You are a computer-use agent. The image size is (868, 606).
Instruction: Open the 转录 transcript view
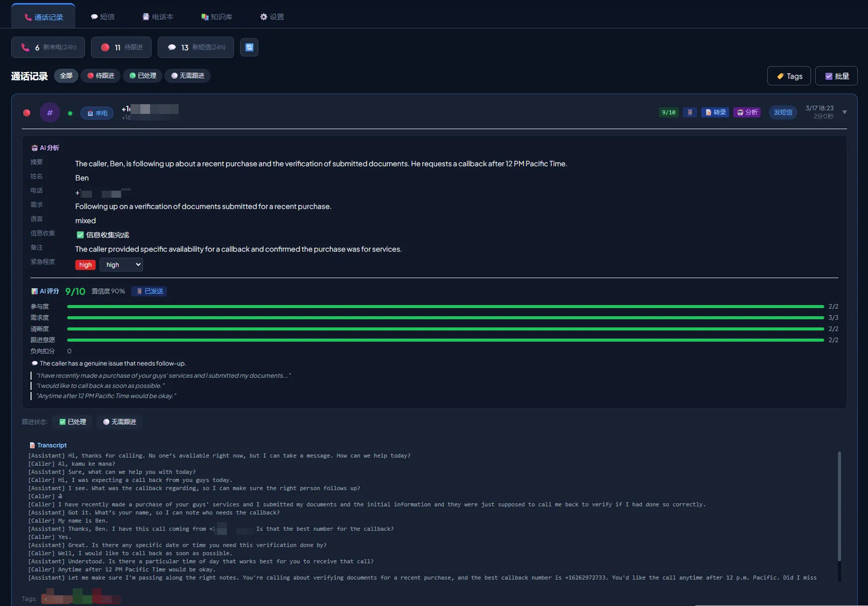(x=714, y=112)
